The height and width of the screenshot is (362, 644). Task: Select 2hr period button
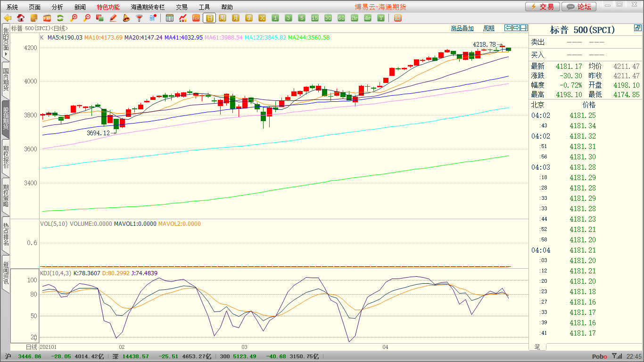pos(355,18)
